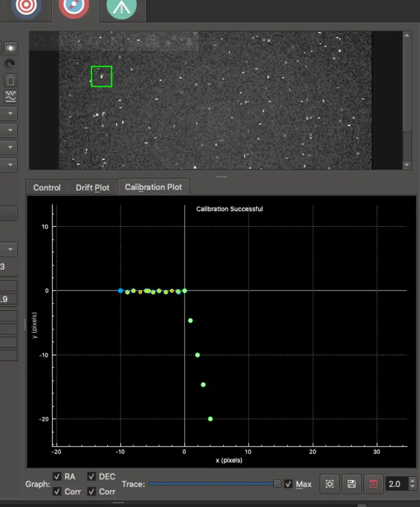
Task: Open dropdown directly below the wave icon
Action: coord(8,113)
